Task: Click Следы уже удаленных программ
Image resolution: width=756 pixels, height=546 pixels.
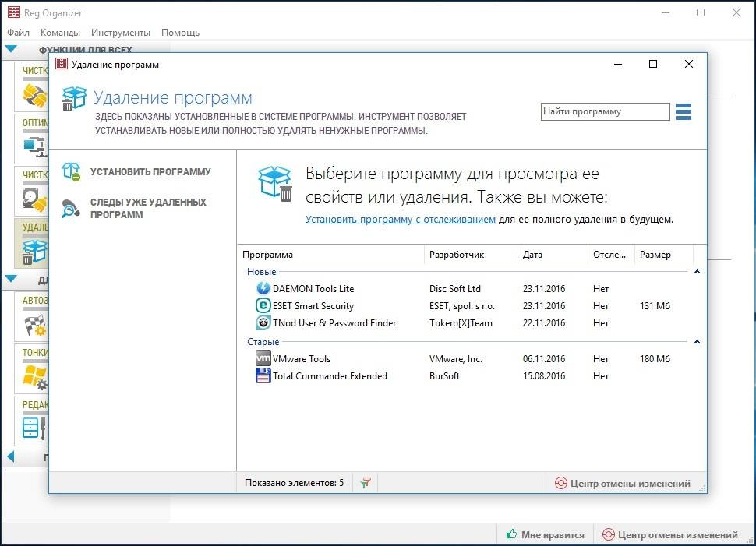Action: 148,208
